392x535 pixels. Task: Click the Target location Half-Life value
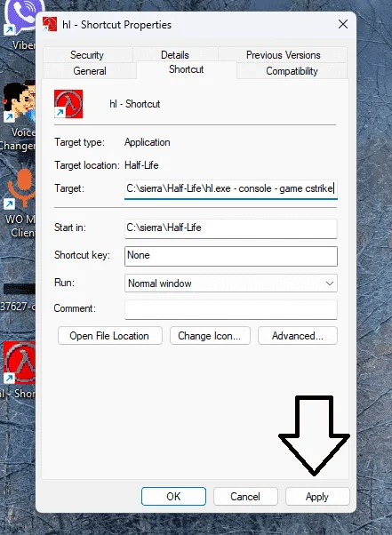click(141, 165)
